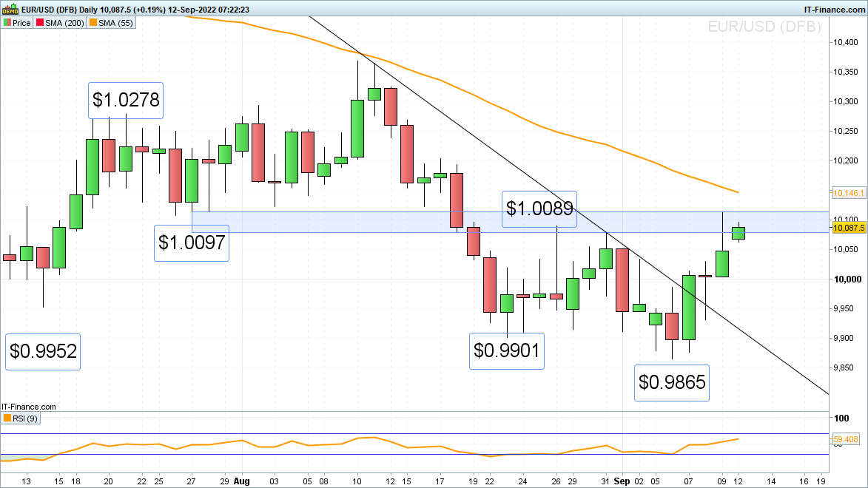The image size is (868, 488).
Task: Click the orange RSI (9) color swatch
Action: point(7,418)
